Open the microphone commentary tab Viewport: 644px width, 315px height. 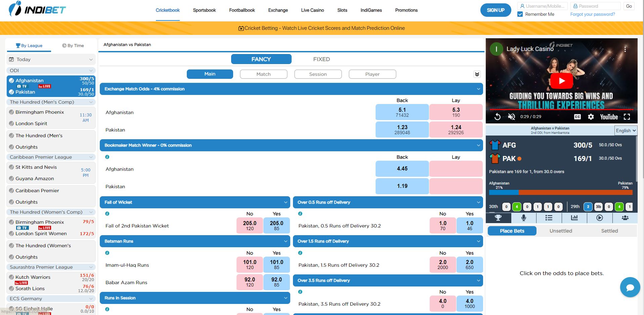[x=523, y=218]
